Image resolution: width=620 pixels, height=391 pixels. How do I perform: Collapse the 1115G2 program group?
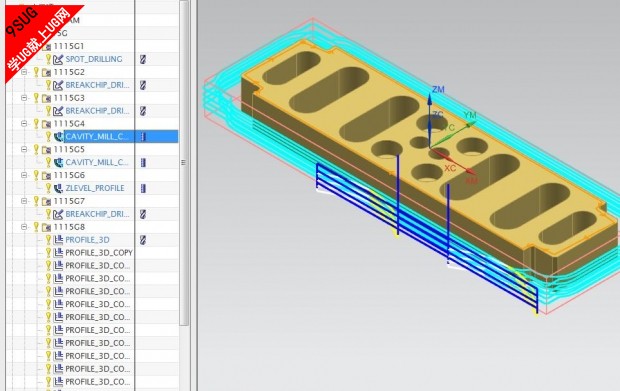point(24,72)
